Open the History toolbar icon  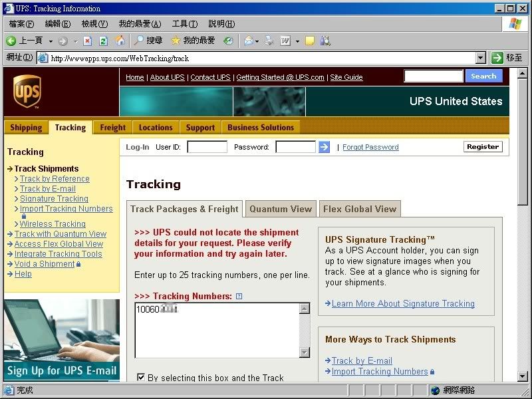coord(228,41)
